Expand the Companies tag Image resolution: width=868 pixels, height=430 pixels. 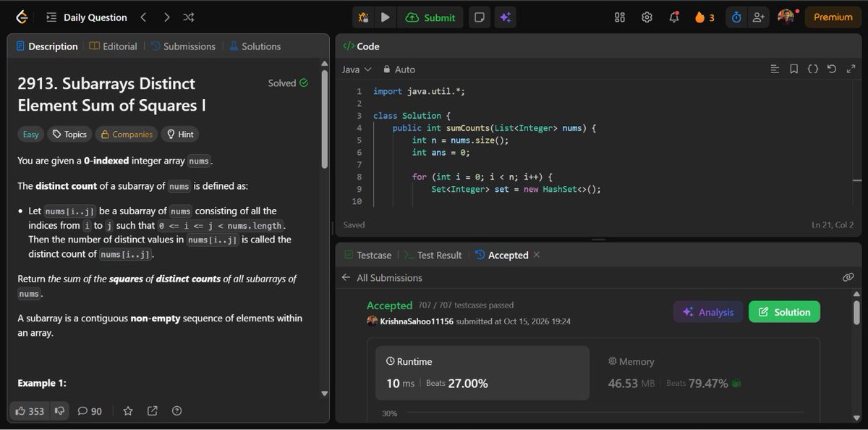[127, 134]
